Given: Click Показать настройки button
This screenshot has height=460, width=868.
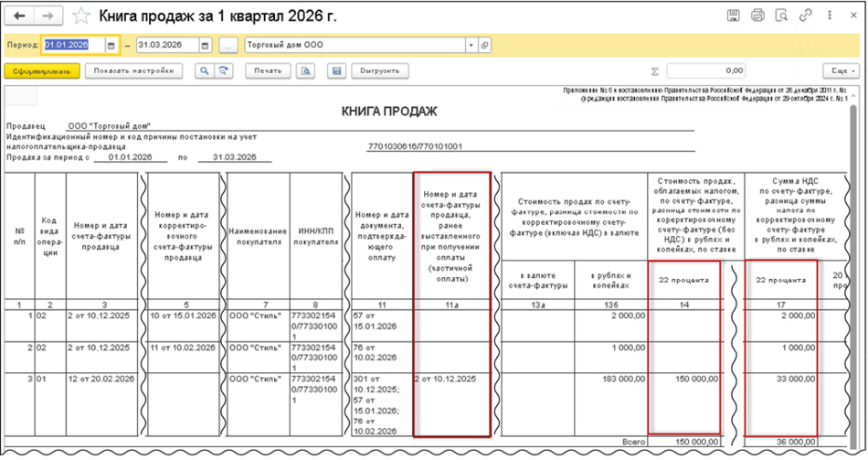Looking at the screenshot, I should [133, 70].
